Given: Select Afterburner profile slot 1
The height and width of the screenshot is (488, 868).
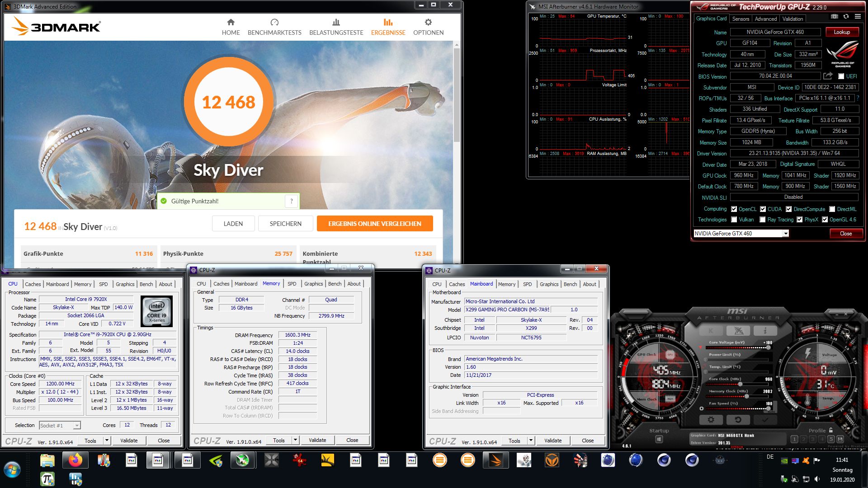Looking at the screenshot, I should pyautogui.click(x=794, y=439).
